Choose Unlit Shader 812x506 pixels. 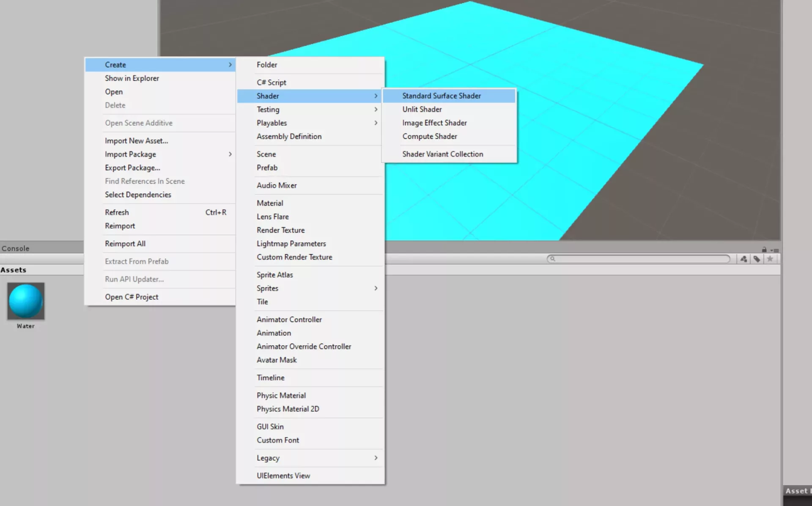click(449, 109)
